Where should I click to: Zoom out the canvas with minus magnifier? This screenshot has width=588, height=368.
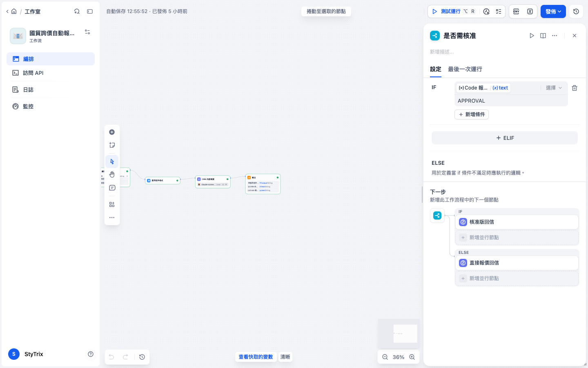pos(385,357)
